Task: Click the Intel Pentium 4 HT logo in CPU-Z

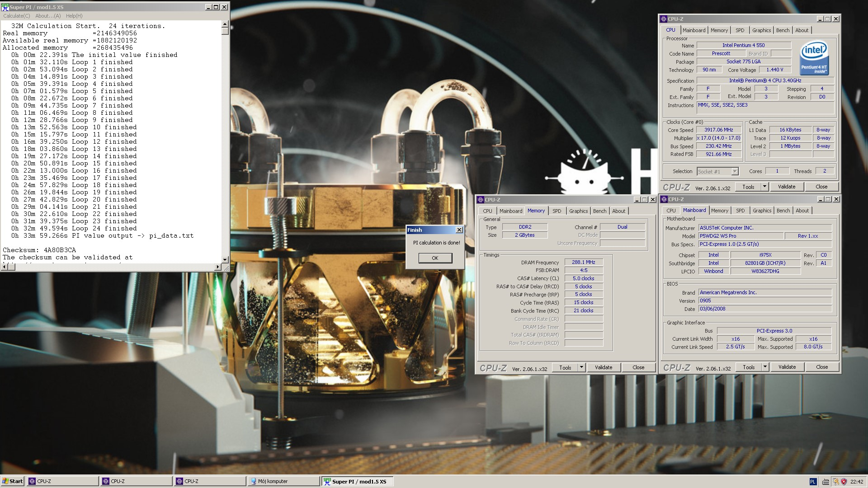Action: coord(814,58)
